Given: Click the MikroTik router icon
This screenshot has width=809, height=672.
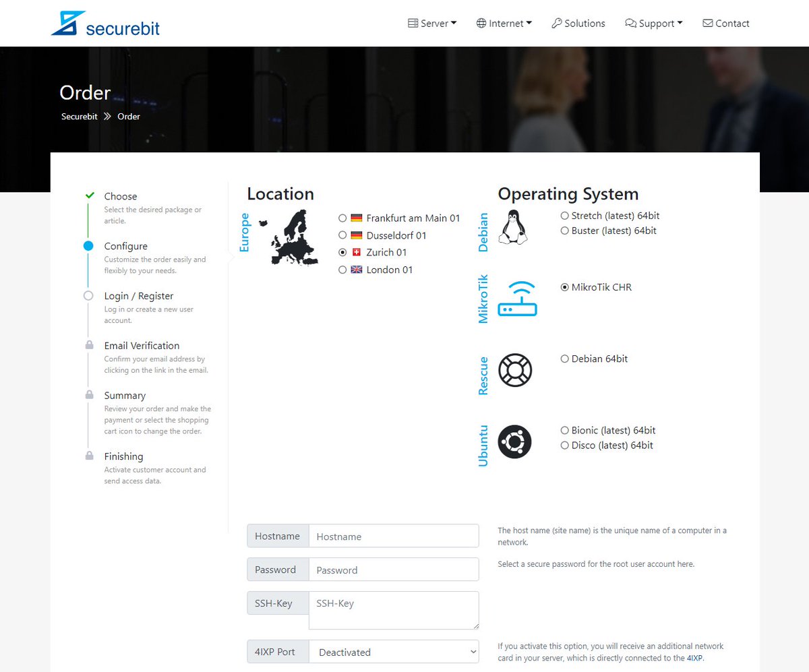Looking at the screenshot, I should pos(518,299).
